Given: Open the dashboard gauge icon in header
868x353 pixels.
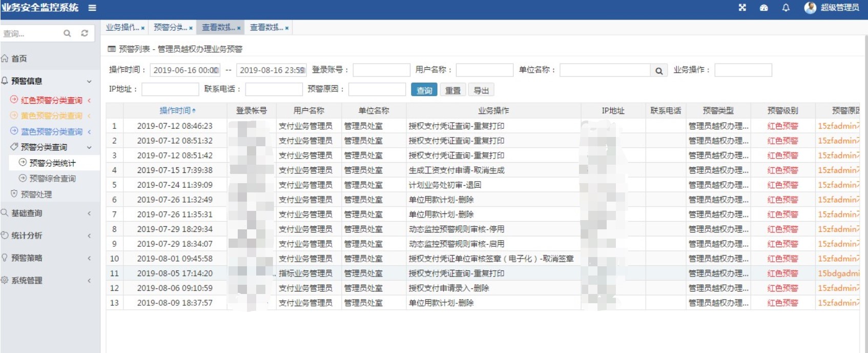Looking at the screenshot, I should coord(763,8).
